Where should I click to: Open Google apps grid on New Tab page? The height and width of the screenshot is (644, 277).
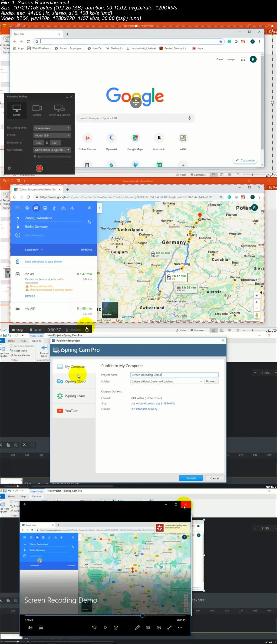pyautogui.click(x=243, y=59)
